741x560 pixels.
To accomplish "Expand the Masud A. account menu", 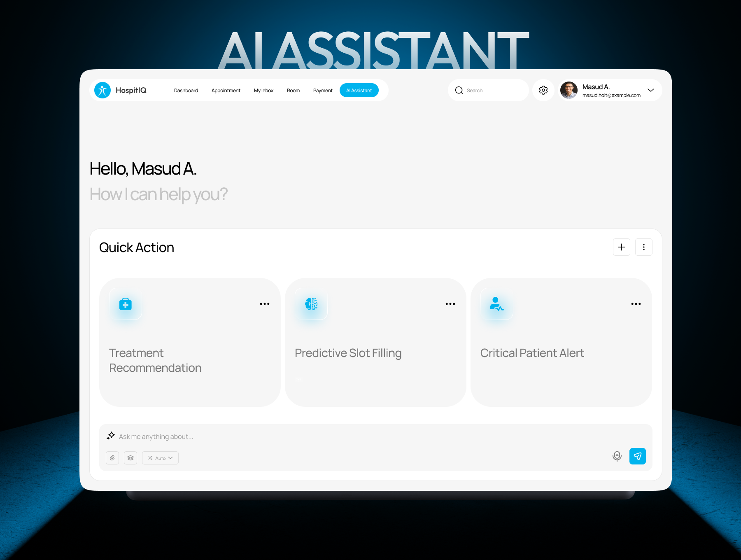I will click(651, 90).
